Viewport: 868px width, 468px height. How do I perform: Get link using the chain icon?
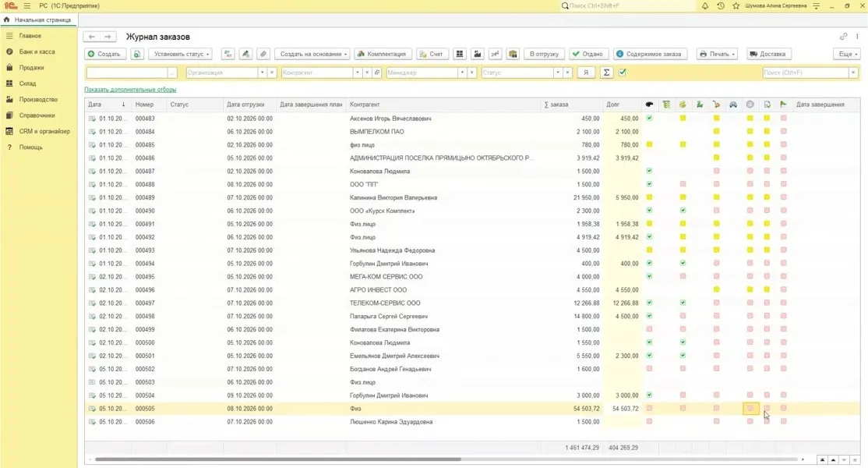point(843,37)
